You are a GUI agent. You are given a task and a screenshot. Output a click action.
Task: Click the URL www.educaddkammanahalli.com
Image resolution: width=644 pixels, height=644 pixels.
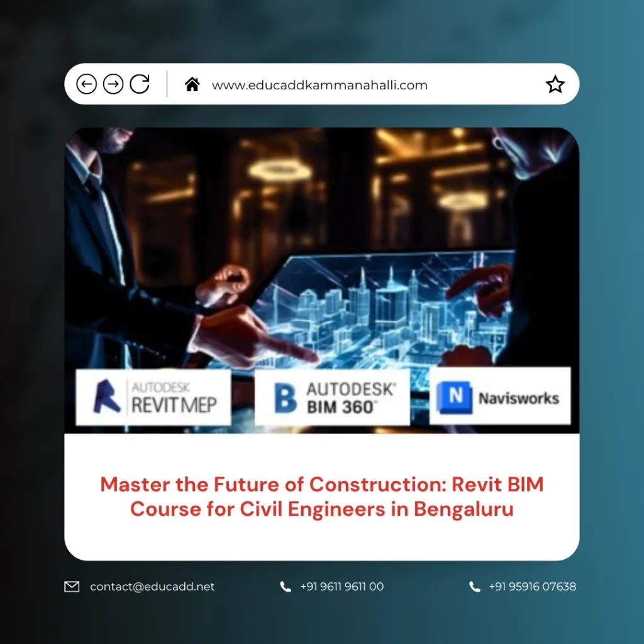321,84
